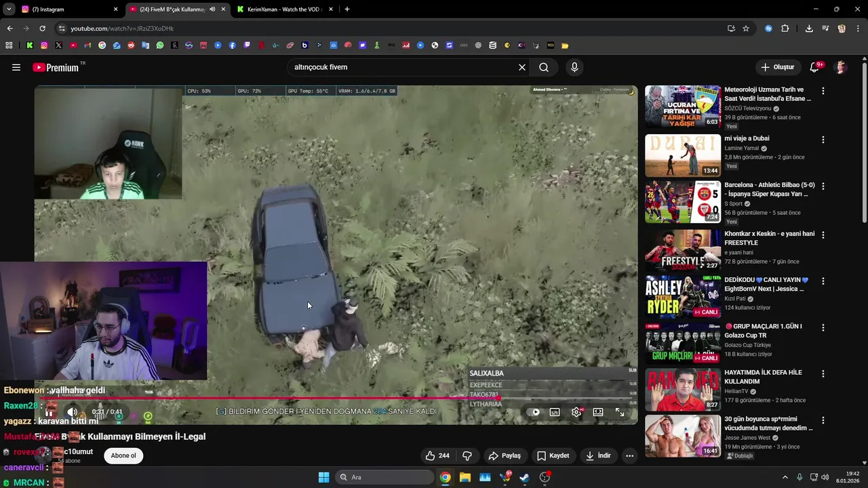Open the browser extensions puzzle icon
868x488 pixels.
point(785,28)
